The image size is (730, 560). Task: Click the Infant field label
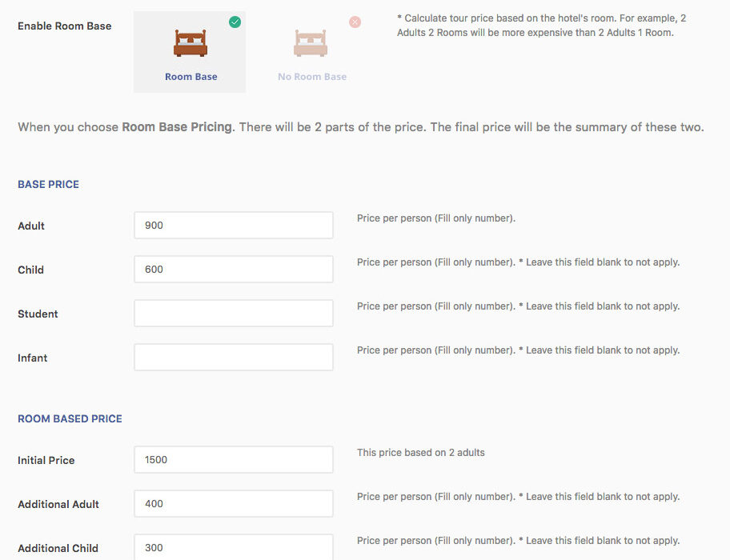(x=33, y=358)
